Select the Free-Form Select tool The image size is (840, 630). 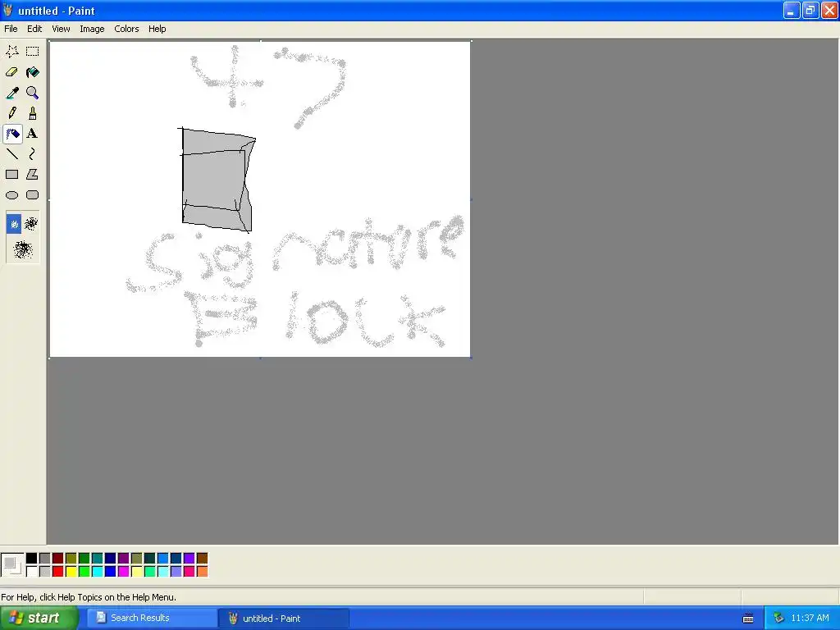(11, 52)
